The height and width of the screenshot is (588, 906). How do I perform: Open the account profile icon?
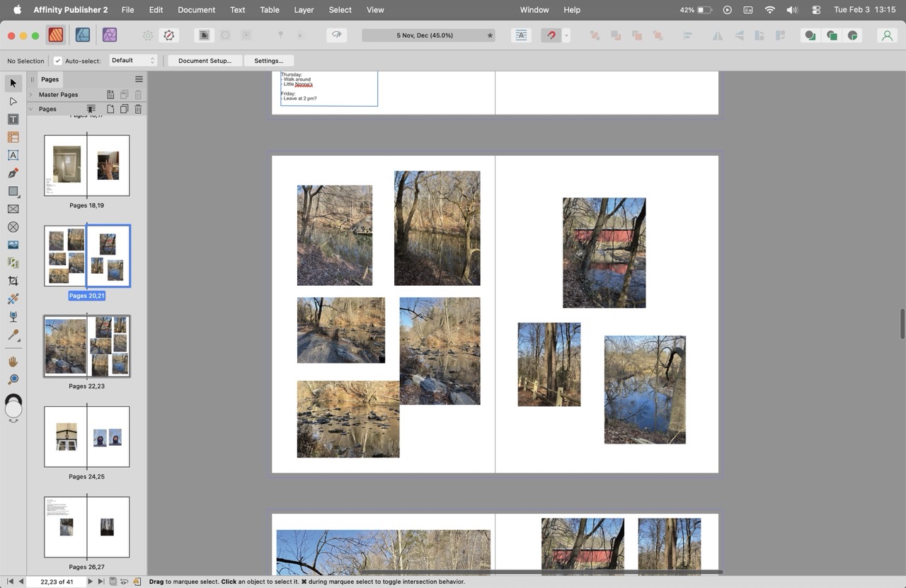887,35
